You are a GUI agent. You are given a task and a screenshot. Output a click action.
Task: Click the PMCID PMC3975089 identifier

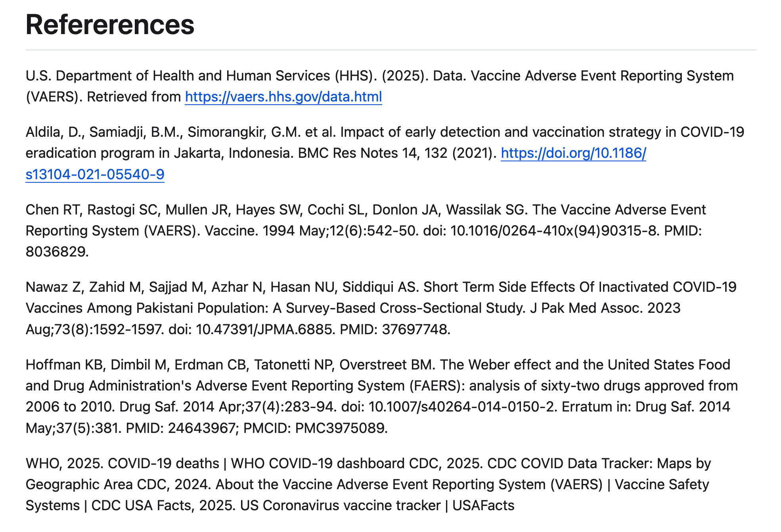click(x=341, y=428)
